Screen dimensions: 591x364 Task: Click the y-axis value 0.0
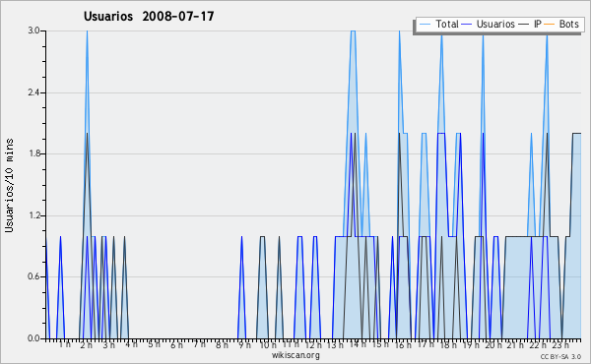click(x=33, y=338)
